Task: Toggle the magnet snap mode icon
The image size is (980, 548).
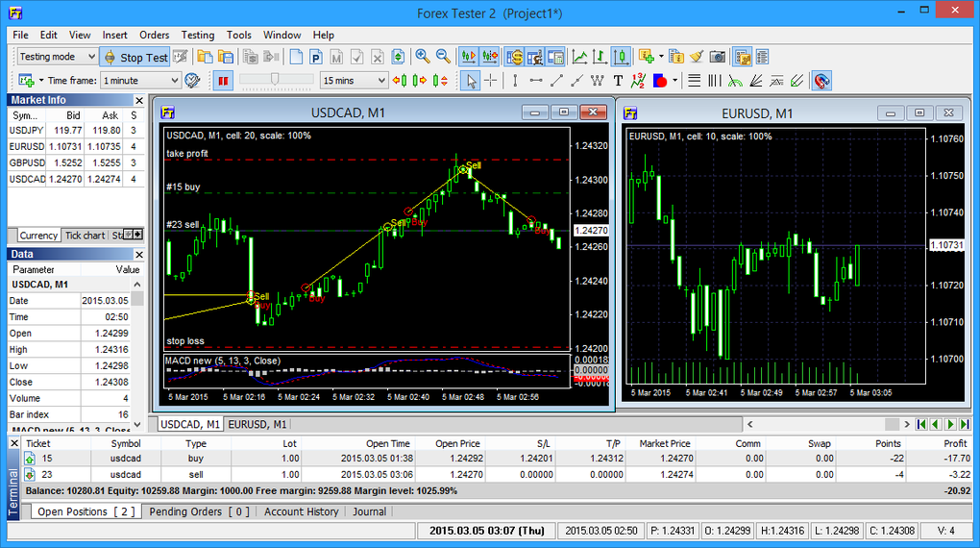Action: tap(821, 81)
